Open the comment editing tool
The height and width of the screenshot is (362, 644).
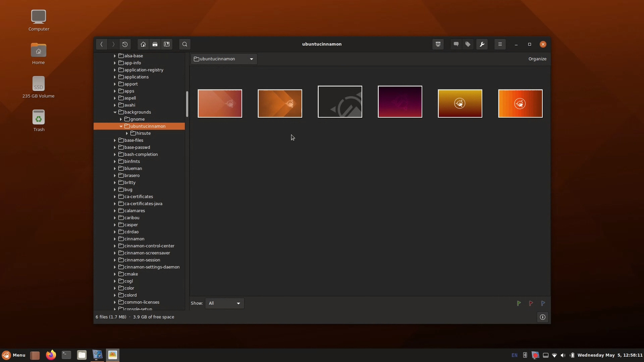[455, 44]
